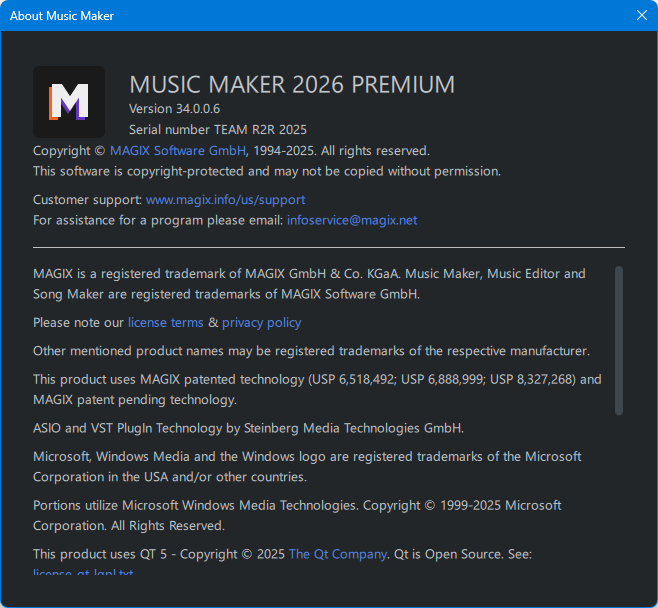Click the Other mentioned product names sentence
The width and height of the screenshot is (658, 608).
(311, 351)
